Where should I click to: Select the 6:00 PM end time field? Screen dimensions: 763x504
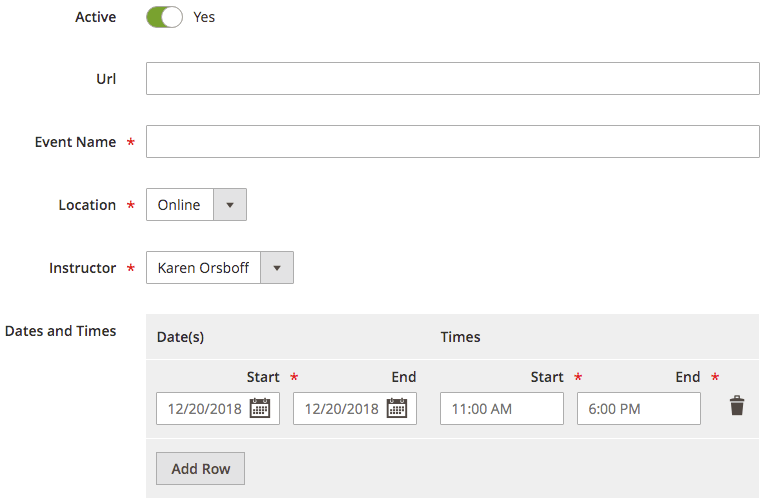click(638, 409)
